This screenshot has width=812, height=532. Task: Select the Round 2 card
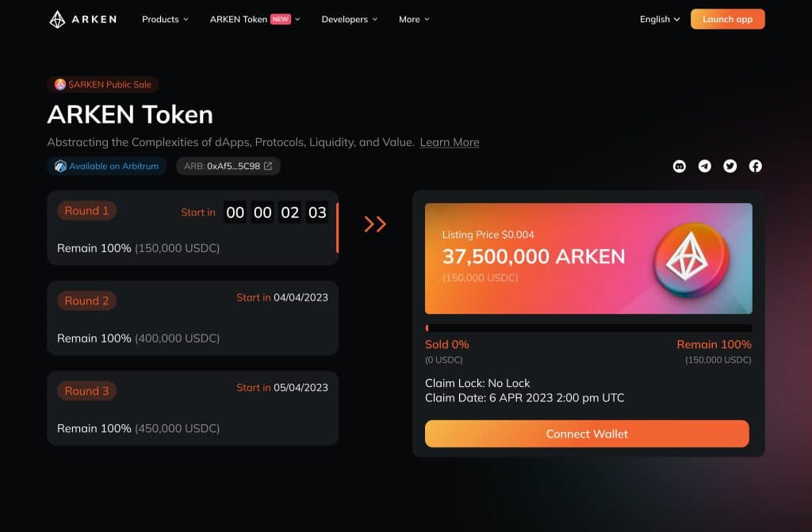tap(193, 318)
